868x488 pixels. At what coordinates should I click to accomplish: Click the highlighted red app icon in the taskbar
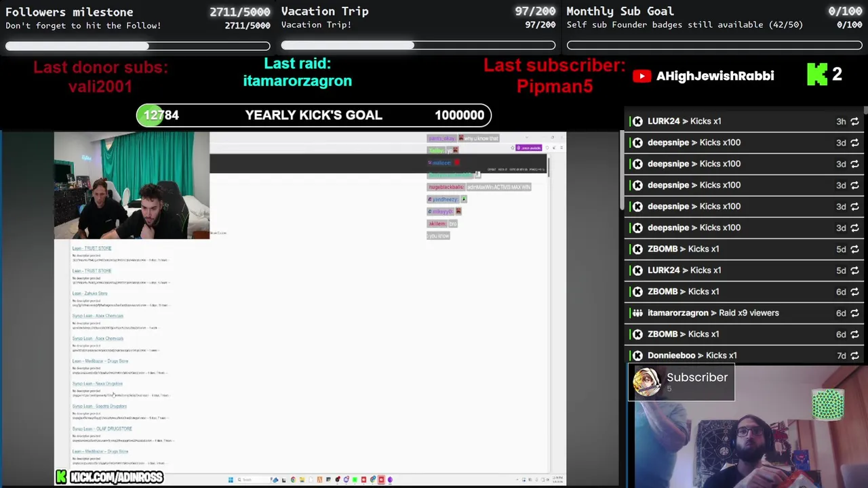tap(381, 480)
